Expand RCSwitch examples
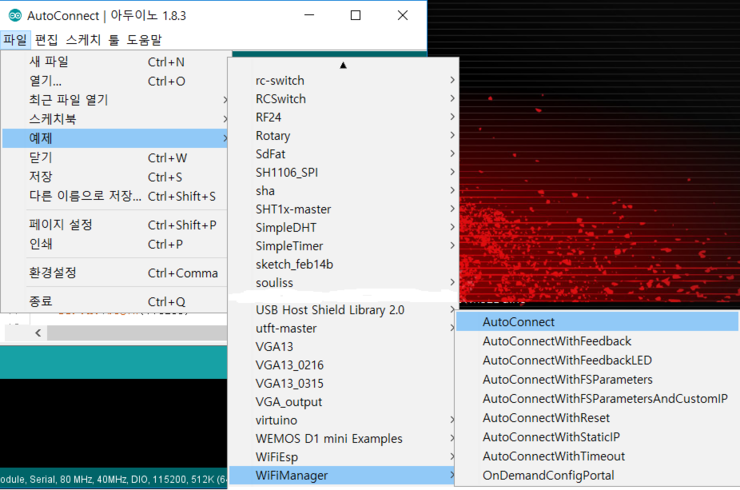The height and width of the screenshot is (490, 740). pyautogui.click(x=343, y=99)
